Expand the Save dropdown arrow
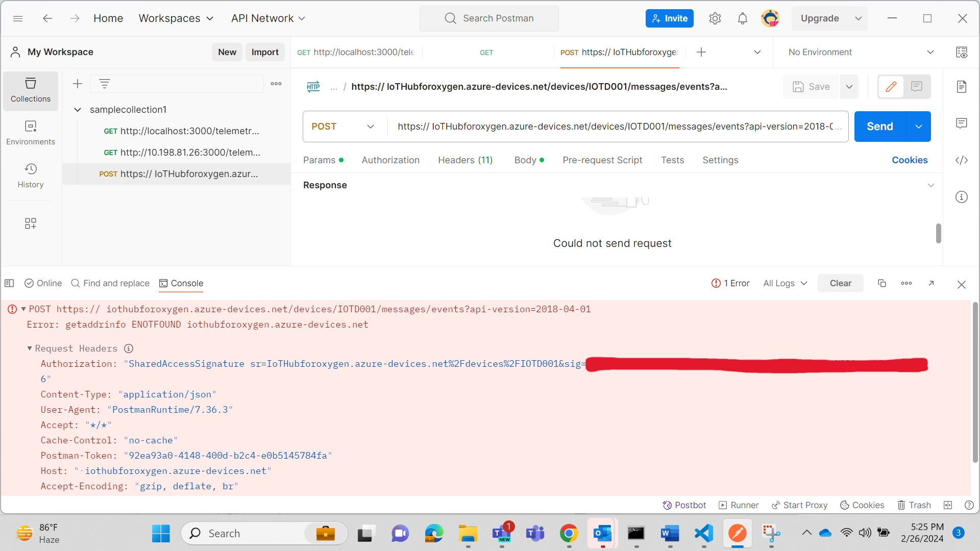 coord(849,86)
